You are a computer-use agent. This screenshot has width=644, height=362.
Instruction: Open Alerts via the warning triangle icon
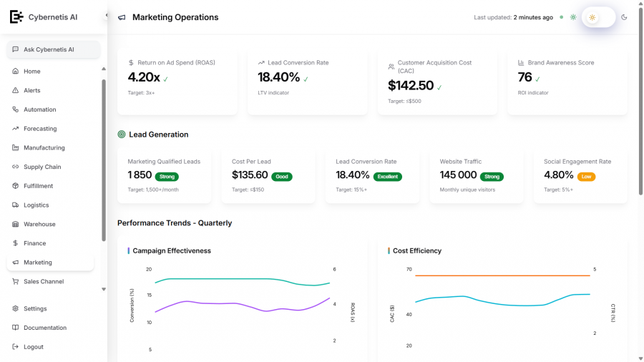[x=16, y=91]
